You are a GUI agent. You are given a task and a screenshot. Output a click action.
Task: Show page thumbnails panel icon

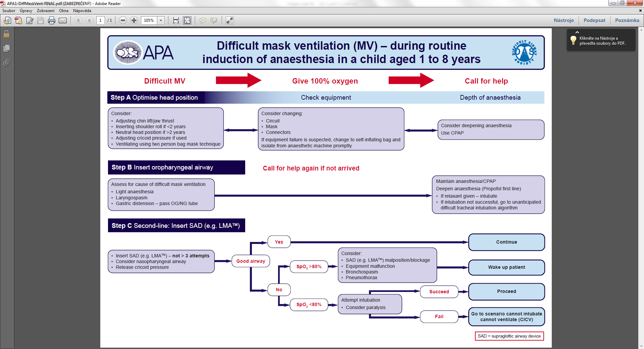coord(6,48)
